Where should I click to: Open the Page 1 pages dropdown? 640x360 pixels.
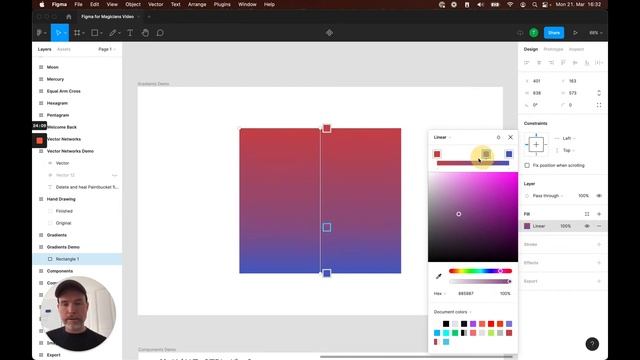click(x=107, y=49)
